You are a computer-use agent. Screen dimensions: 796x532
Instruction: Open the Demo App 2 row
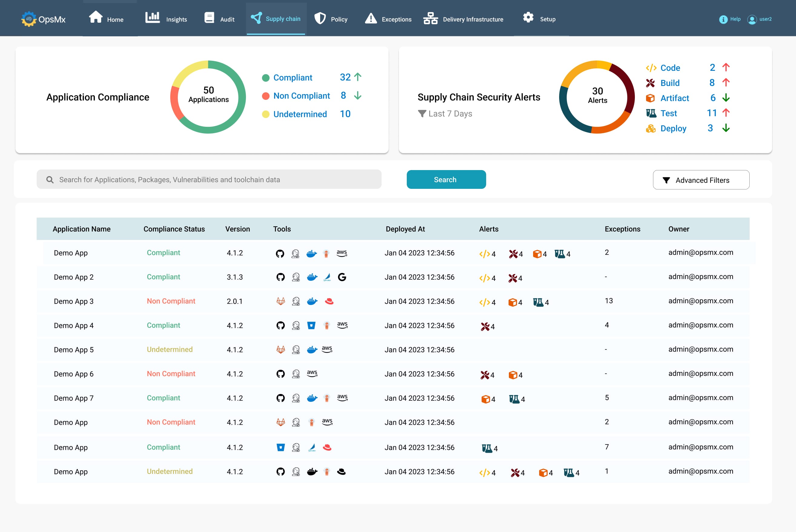393,277
